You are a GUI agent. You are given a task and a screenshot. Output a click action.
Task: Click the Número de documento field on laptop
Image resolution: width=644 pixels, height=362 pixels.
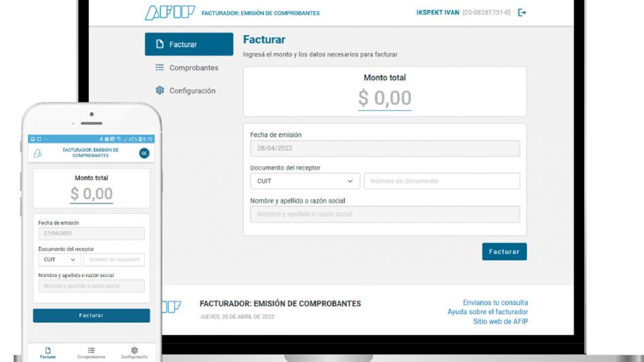(442, 181)
